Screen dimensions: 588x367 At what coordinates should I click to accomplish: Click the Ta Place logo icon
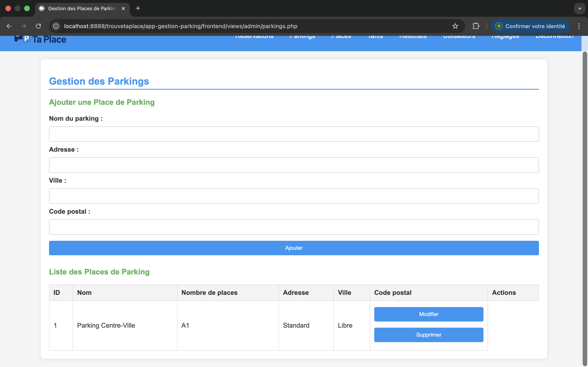22,39
